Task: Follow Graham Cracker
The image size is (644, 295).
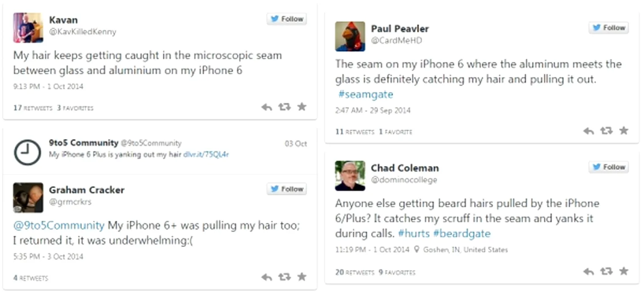Action: tap(287, 189)
